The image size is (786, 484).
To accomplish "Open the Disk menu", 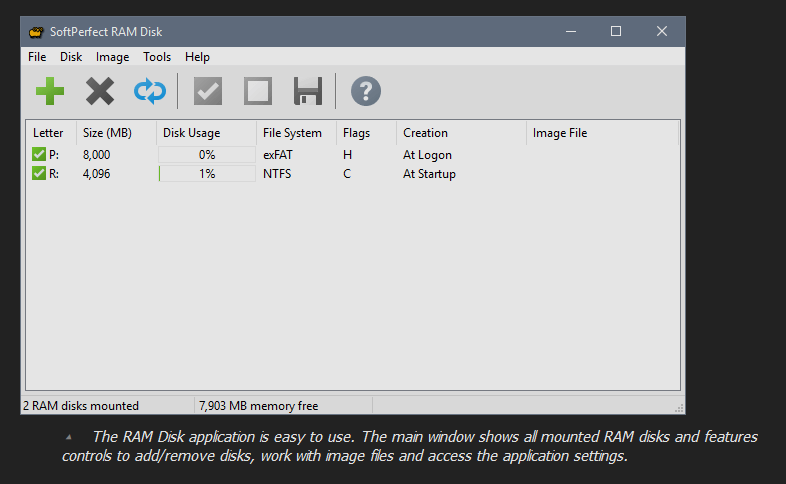I will (x=71, y=57).
